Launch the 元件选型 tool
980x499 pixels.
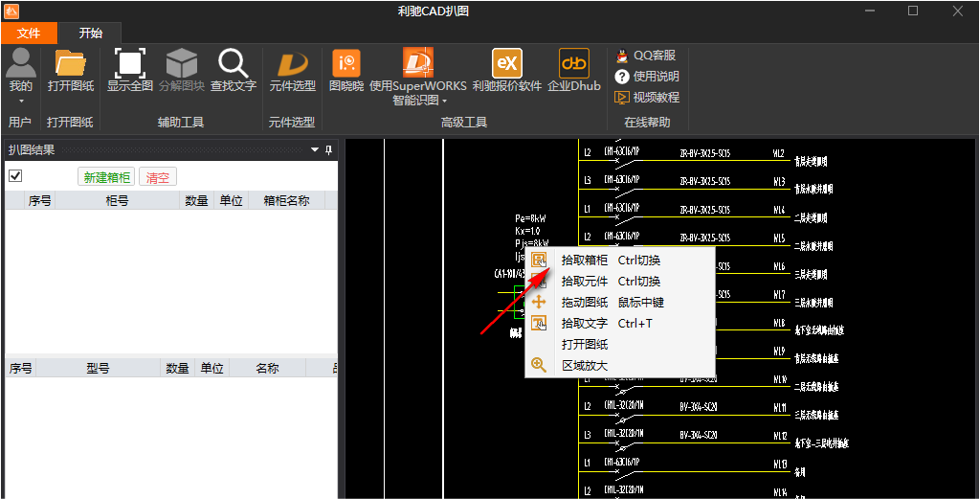coord(292,65)
